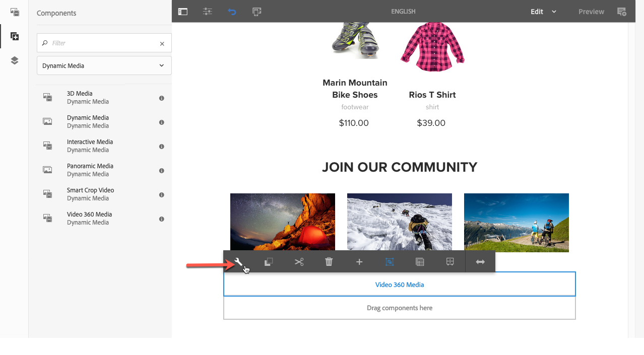Expand the Dynamic Media group dropdown
Screen dimensions: 644x355
coord(104,65)
